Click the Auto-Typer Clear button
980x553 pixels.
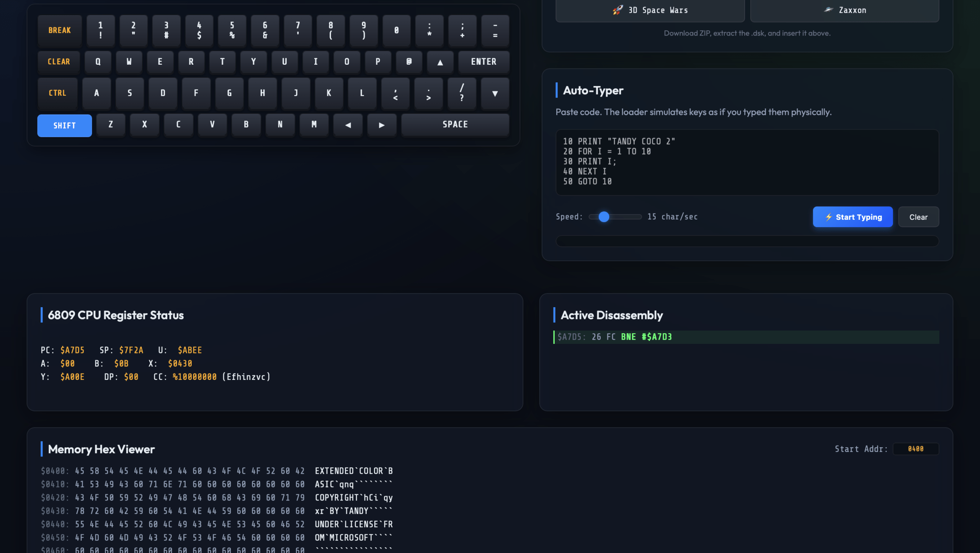918,217
